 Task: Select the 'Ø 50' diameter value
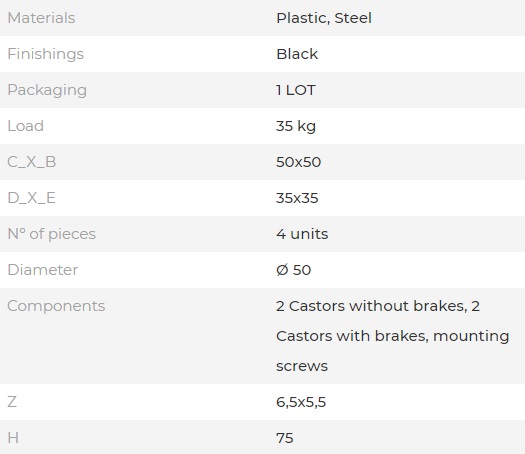click(x=294, y=270)
